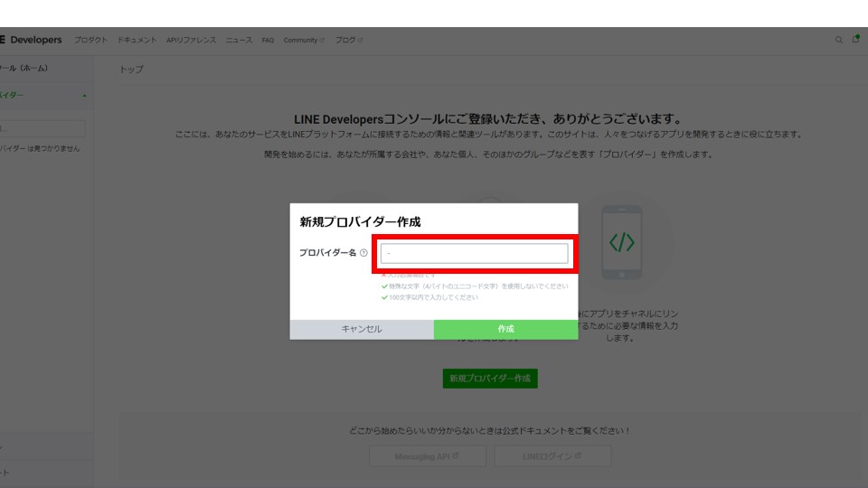Click the search magnifier icon in header

[838, 40]
